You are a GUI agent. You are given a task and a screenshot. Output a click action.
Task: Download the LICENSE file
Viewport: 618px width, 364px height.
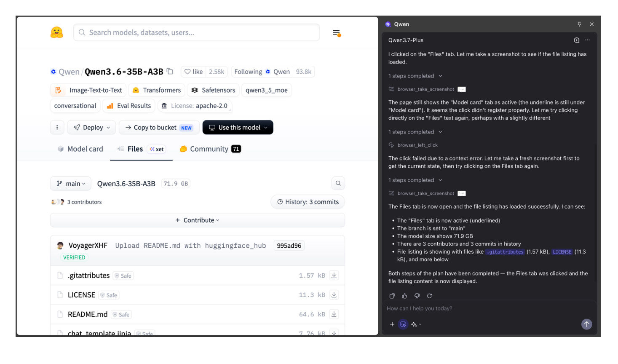click(x=334, y=295)
